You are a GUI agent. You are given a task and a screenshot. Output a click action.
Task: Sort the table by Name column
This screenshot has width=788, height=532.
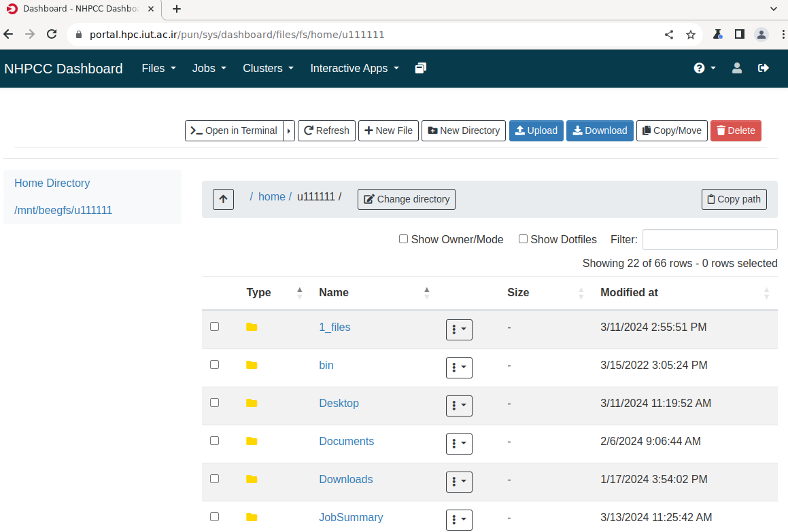(375, 293)
